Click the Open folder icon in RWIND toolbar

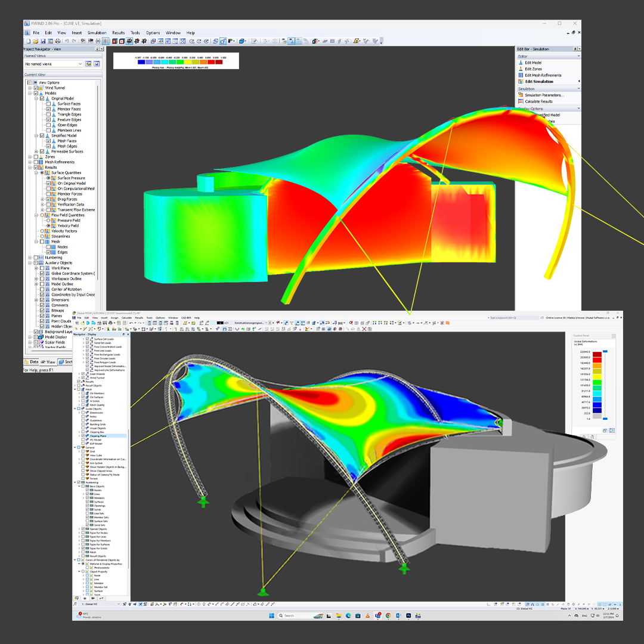36,41
